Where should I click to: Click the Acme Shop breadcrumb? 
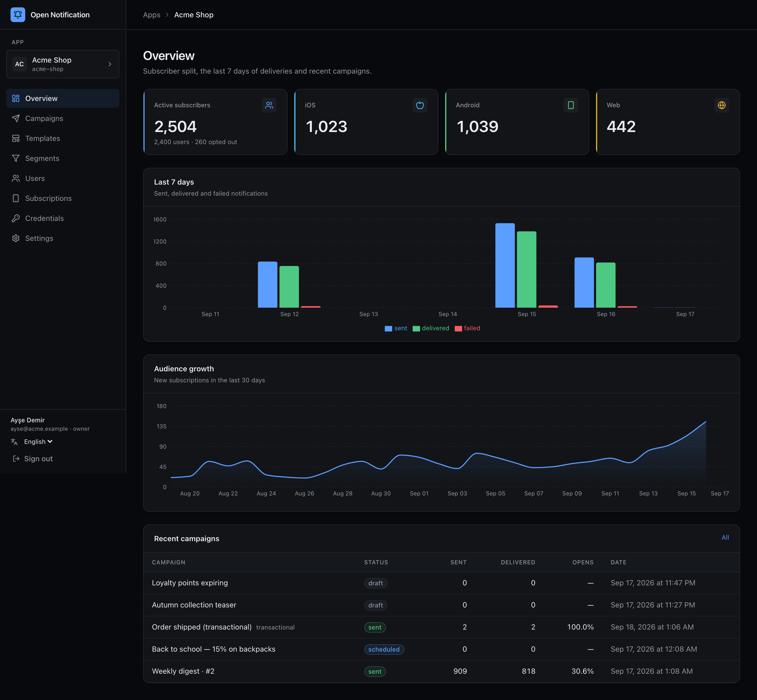tap(194, 15)
